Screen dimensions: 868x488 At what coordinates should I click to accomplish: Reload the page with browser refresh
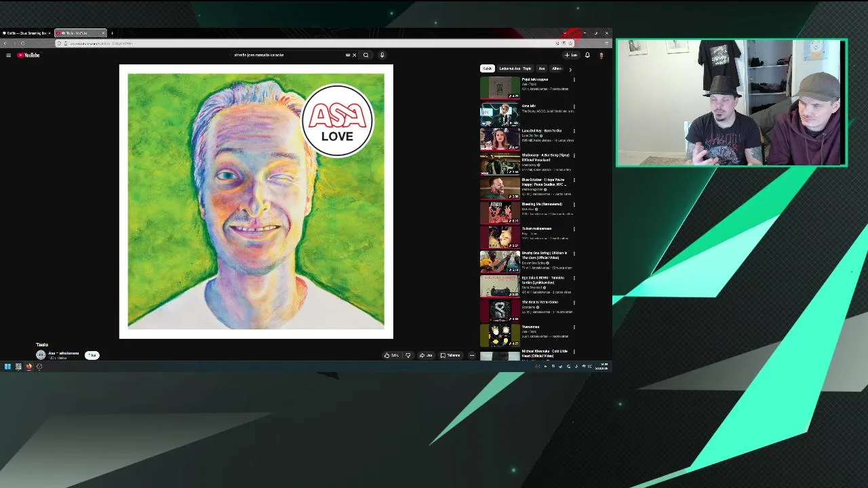pos(22,43)
